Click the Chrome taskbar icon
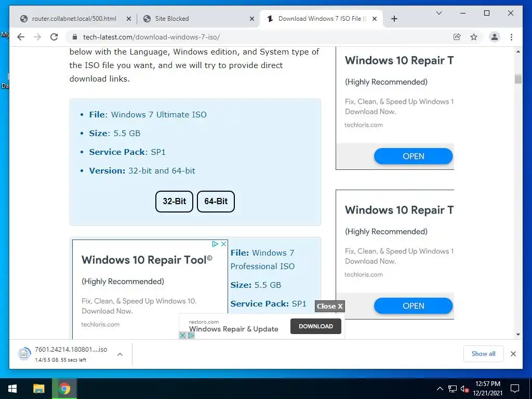The height and width of the screenshot is (399, 532). coord(64,389)
